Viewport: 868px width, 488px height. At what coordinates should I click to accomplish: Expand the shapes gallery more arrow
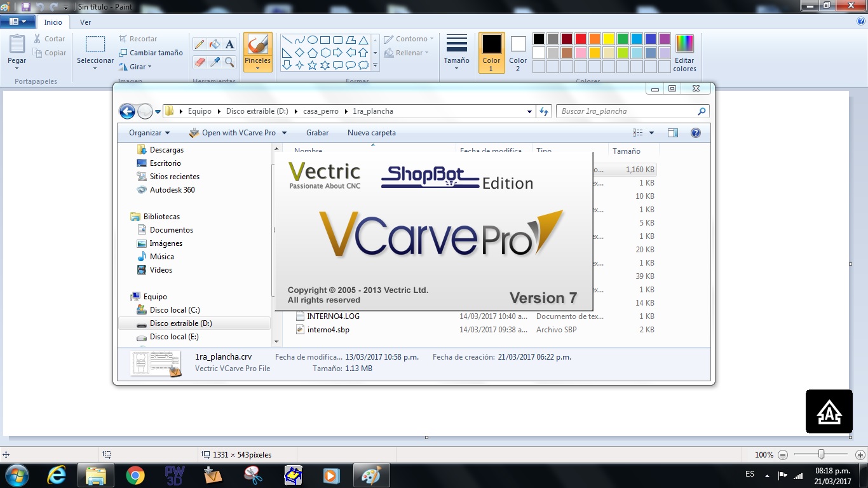coord(375,65)
